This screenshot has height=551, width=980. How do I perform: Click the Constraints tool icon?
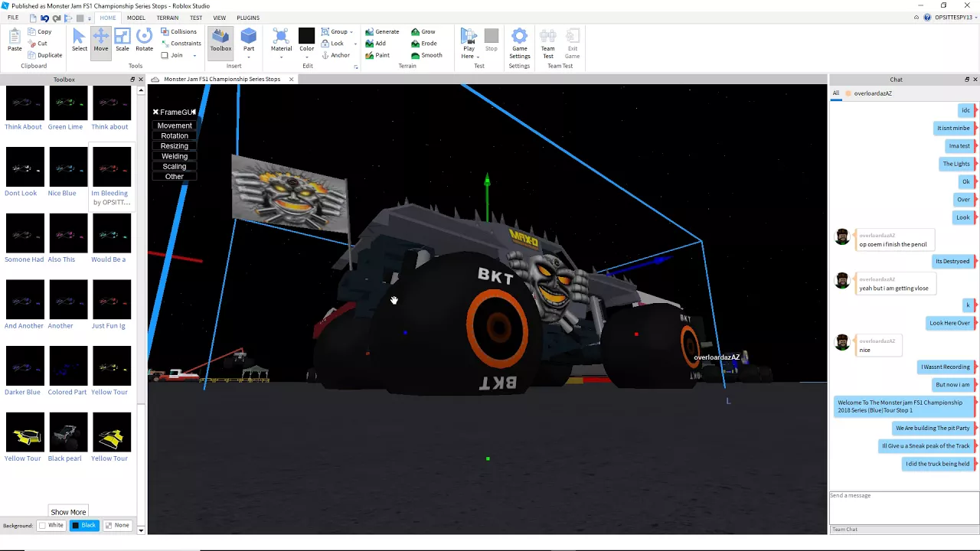[165, 44]
